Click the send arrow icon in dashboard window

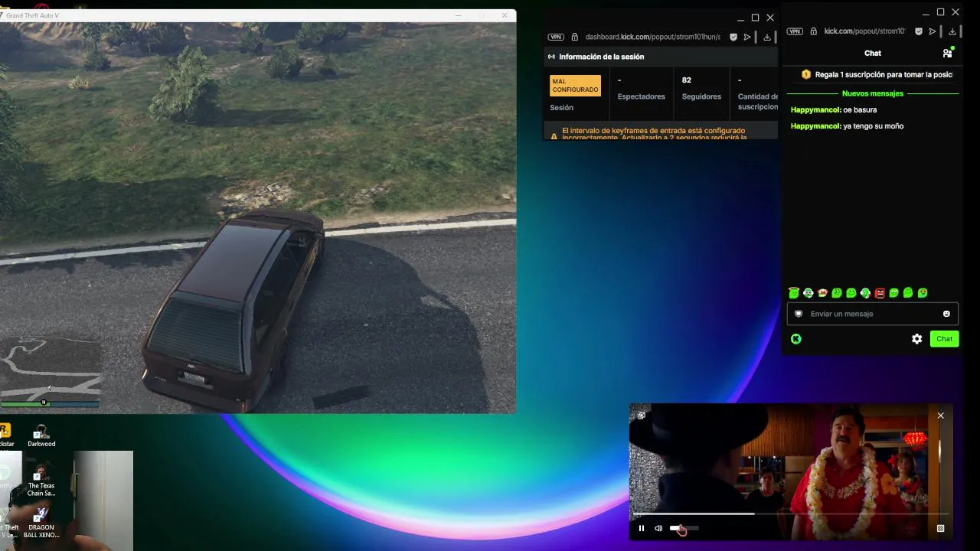747,37
